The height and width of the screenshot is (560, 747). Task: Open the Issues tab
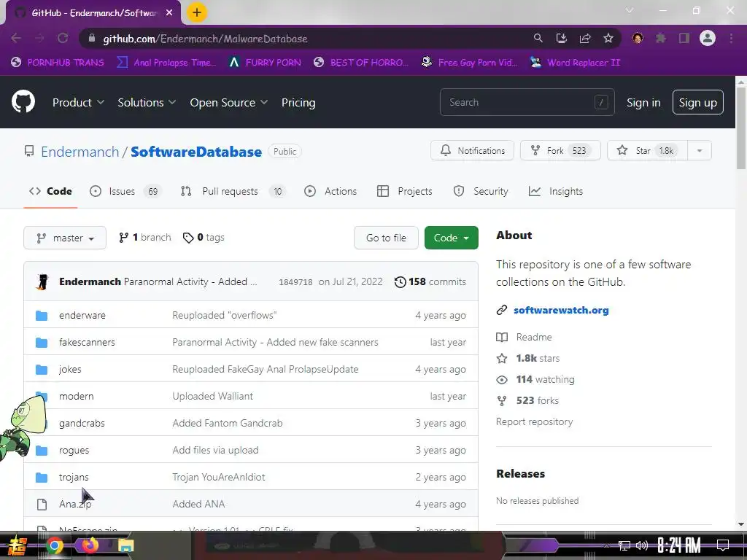125,191
